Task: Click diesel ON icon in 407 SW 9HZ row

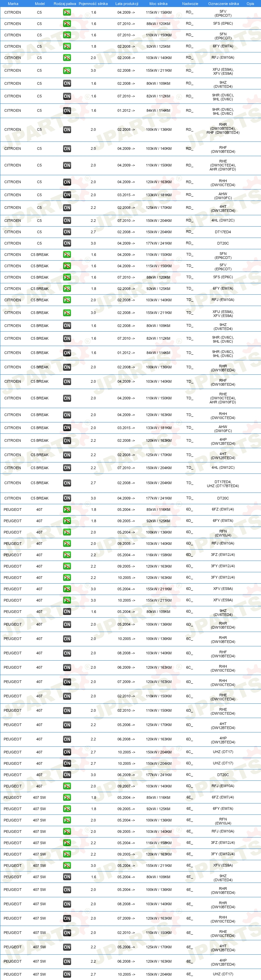Action: pos(67,877)
